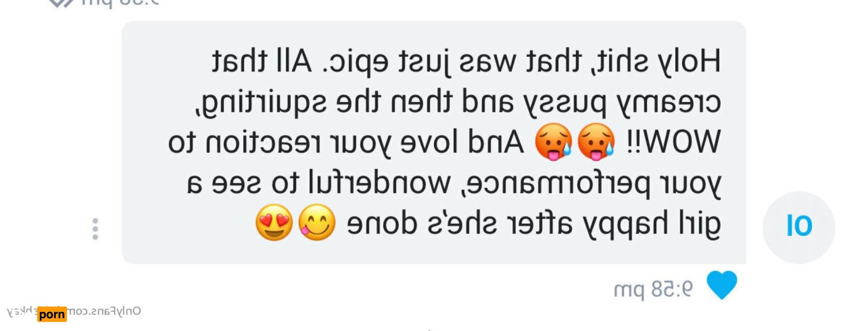This screenshot has width=868, height=331.
Task: Open the OnlyFans.com watermark link
Action: 74,311
